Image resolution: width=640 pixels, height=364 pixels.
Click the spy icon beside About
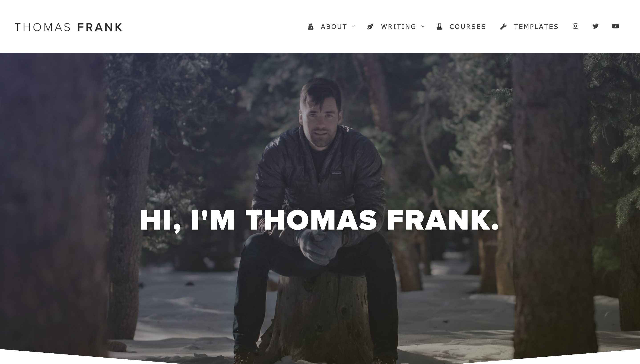pos(311,26)
